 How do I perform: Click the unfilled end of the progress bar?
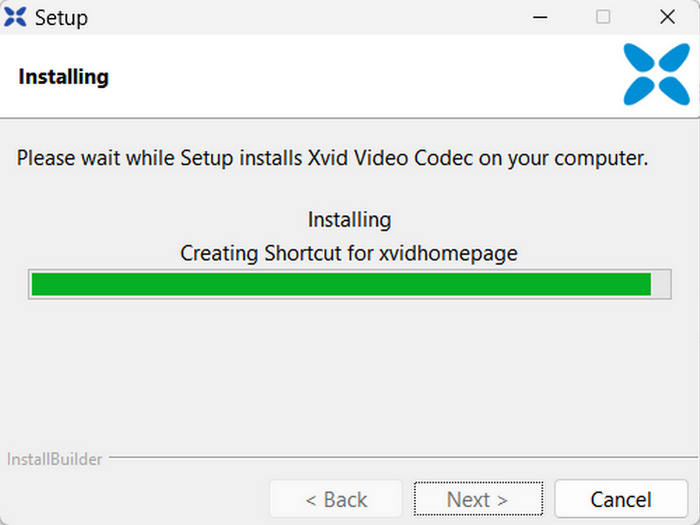click(661, 284)
